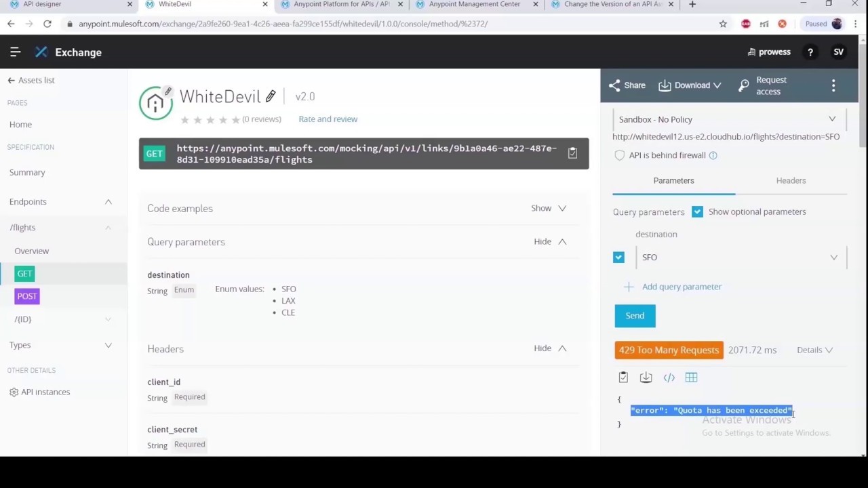Screen dimensions: 868x488
Task: Show the Code examples section
Action: [549, 208]
